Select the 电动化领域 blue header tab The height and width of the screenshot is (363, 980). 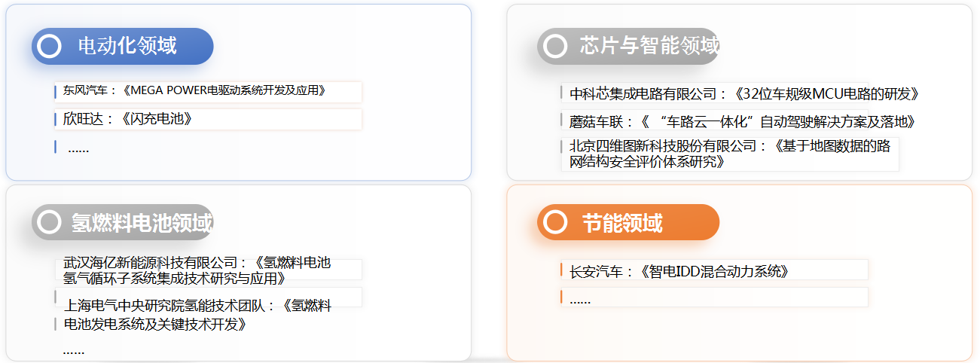pos(123,47)
